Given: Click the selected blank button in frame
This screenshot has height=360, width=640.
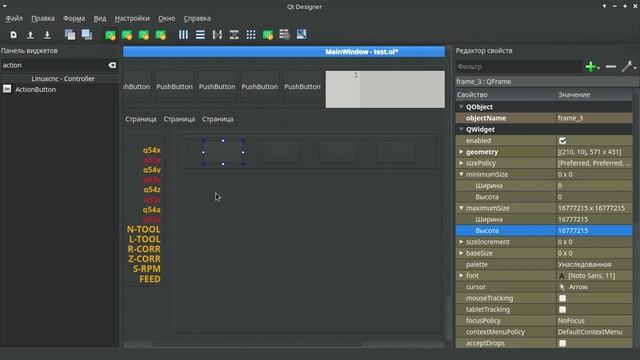Looking at the screenshot, I should pyautogui.click(x=223, y=152).
